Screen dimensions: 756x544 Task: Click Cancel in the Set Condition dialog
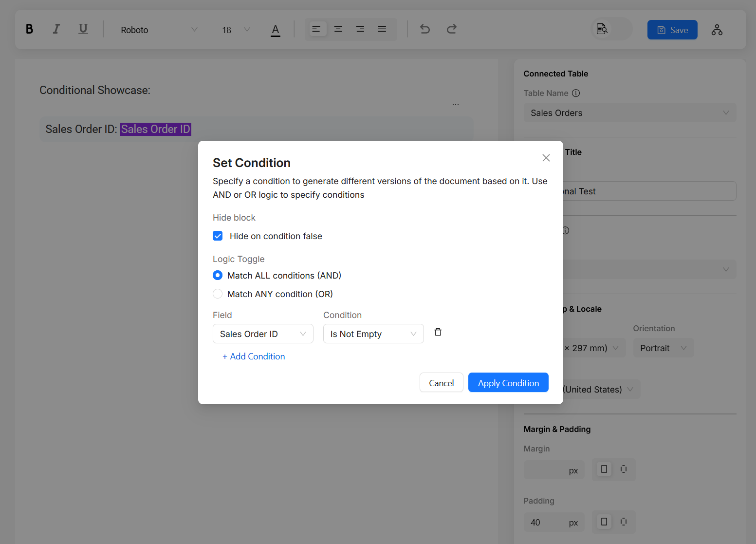coord(442,383)
